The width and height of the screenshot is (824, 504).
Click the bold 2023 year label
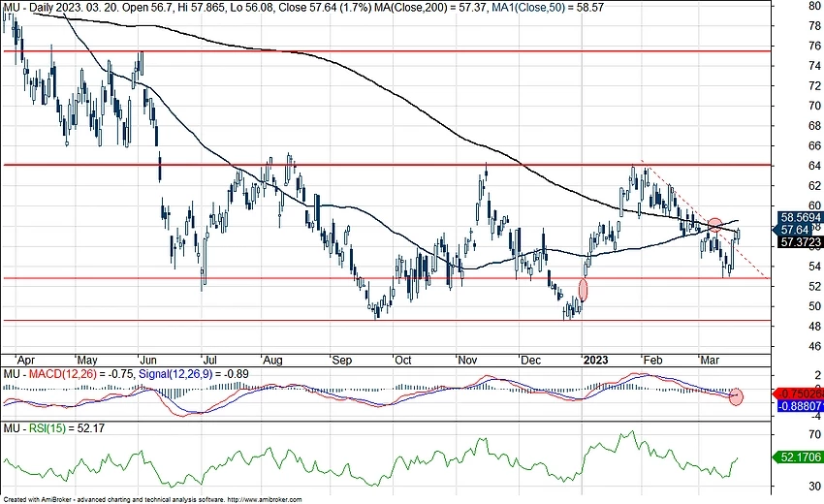coord(596,361)
